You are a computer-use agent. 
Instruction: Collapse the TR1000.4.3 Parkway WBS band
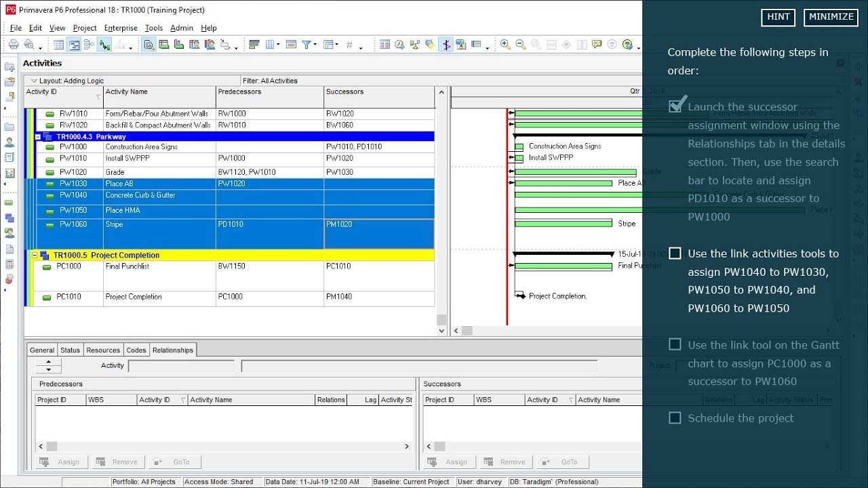(x=38, y=136)
